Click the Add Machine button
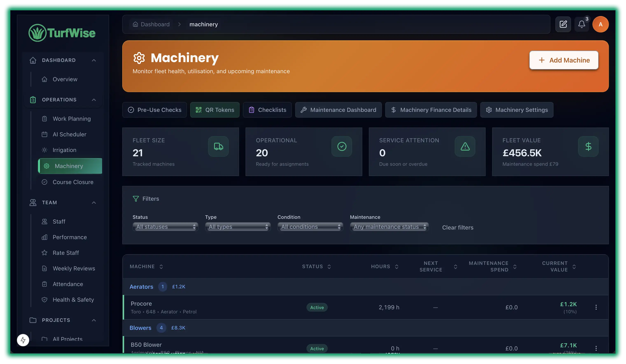The height and width of the screenshot is (364, 626). [x=563, y=60]
